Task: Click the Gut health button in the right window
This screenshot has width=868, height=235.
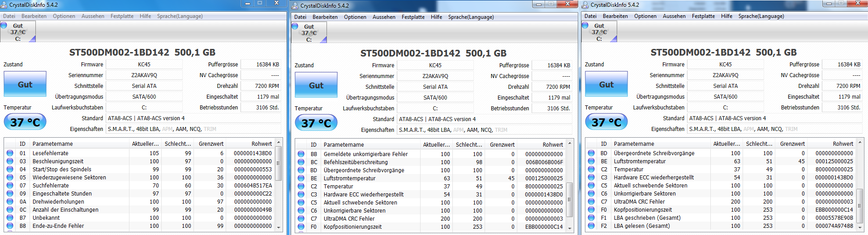Action: 606,84
